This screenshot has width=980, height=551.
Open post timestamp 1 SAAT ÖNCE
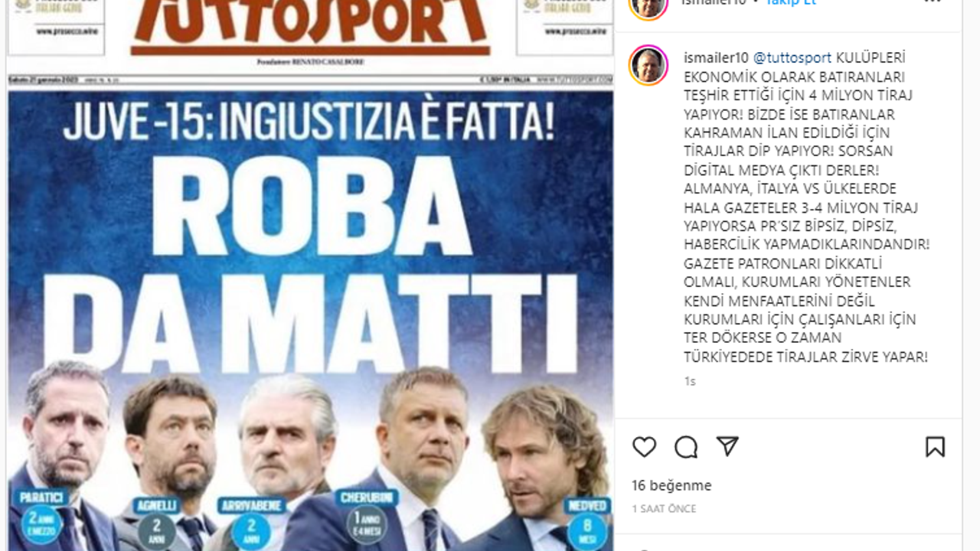[664, 509]
